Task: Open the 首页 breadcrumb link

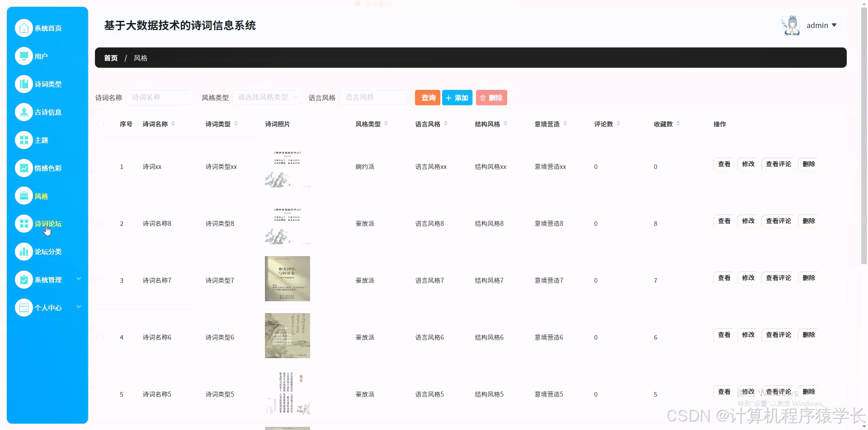Action: 110,58
